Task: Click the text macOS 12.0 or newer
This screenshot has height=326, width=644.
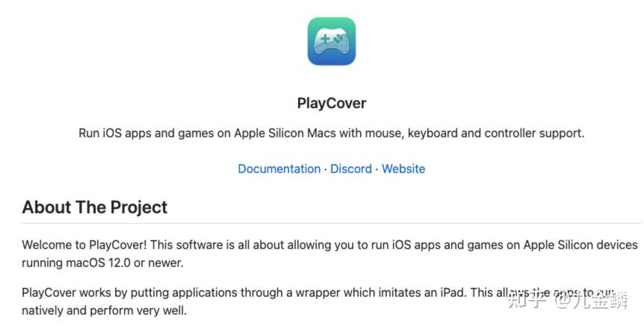Action: (125, 263)
